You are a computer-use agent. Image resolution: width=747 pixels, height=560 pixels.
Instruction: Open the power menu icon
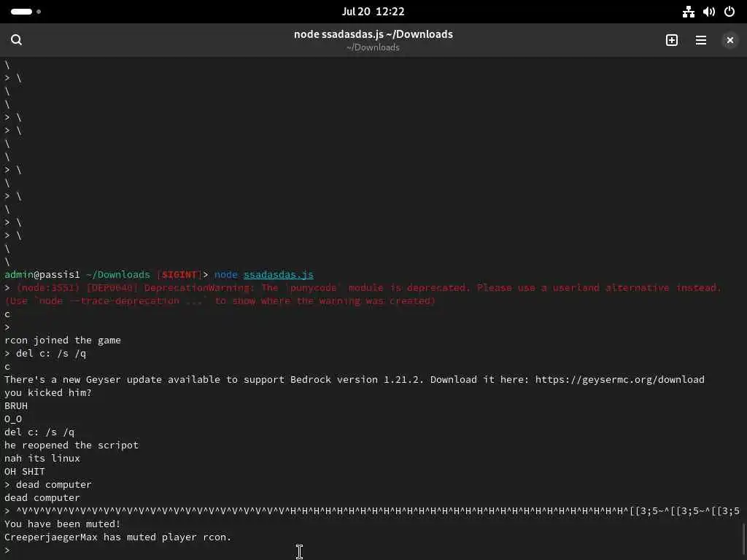coord(729,12)
